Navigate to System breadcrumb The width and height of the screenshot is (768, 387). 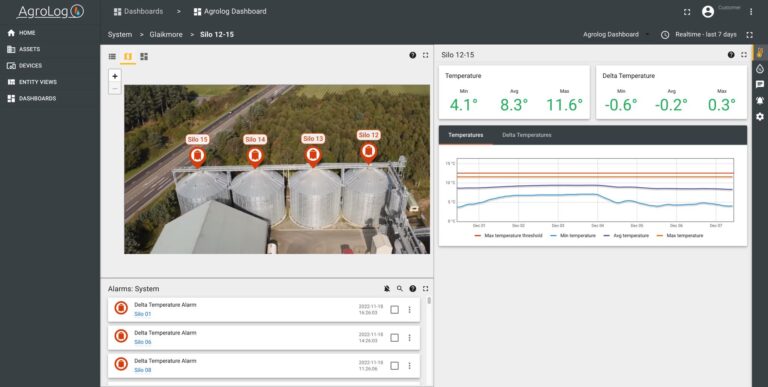[x=120, y=35]
